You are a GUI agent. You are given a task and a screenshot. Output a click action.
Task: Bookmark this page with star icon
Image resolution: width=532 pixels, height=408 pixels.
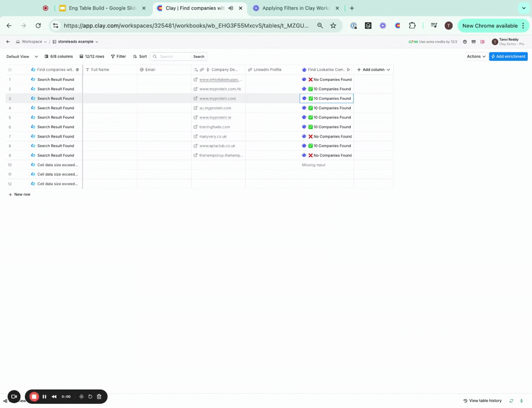334,25
